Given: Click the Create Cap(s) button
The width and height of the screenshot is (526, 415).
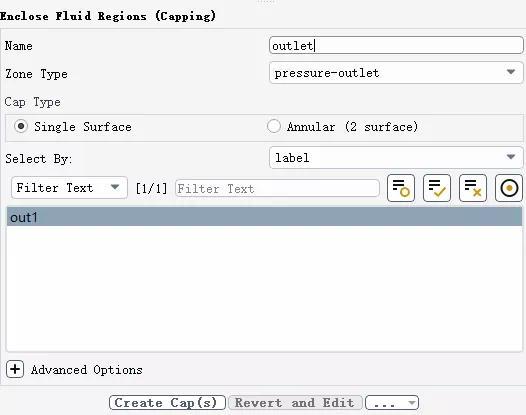Looking at the screenshot, I should pyautogui.click(x=167, y=403).
